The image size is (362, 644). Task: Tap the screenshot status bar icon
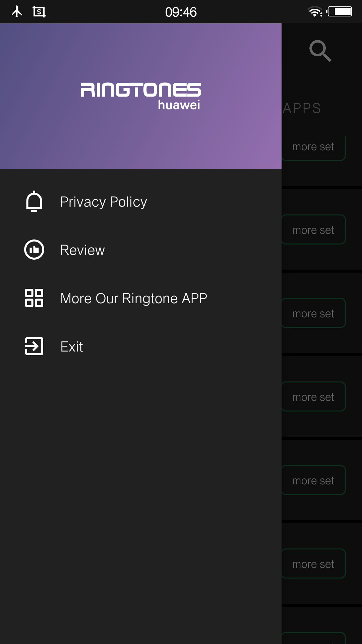pos(39,12)
